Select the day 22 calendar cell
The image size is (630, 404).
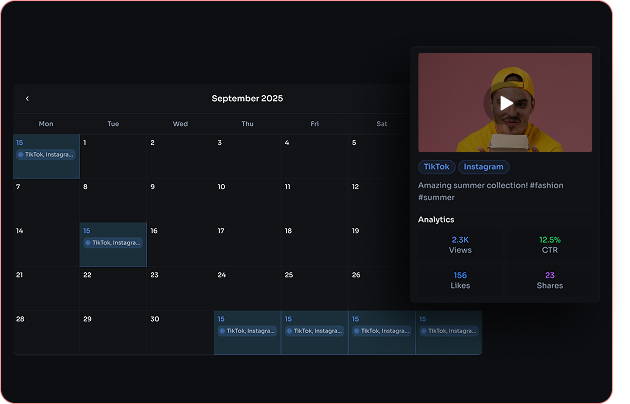tap(113, 288)
